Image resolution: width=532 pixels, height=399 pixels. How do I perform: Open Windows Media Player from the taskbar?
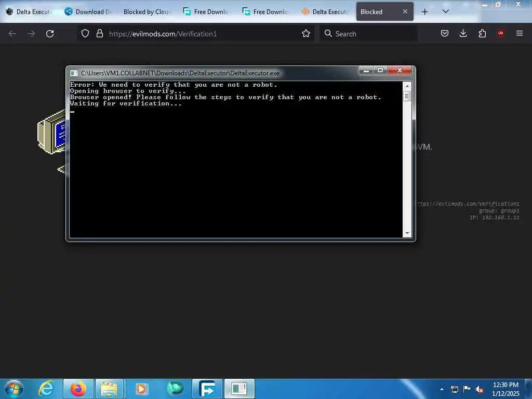click(x=141, y=389)
